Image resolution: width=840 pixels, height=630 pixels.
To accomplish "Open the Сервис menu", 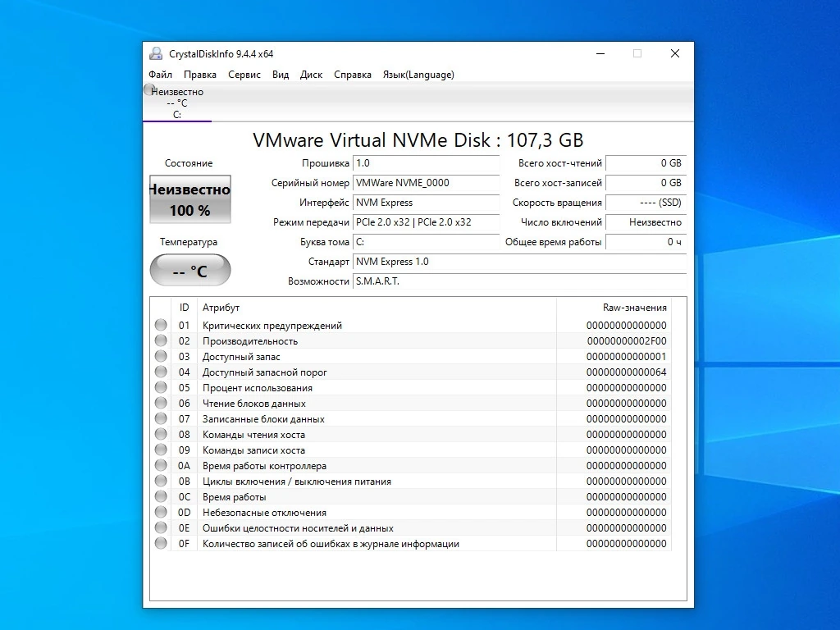I will coord(244,75).
